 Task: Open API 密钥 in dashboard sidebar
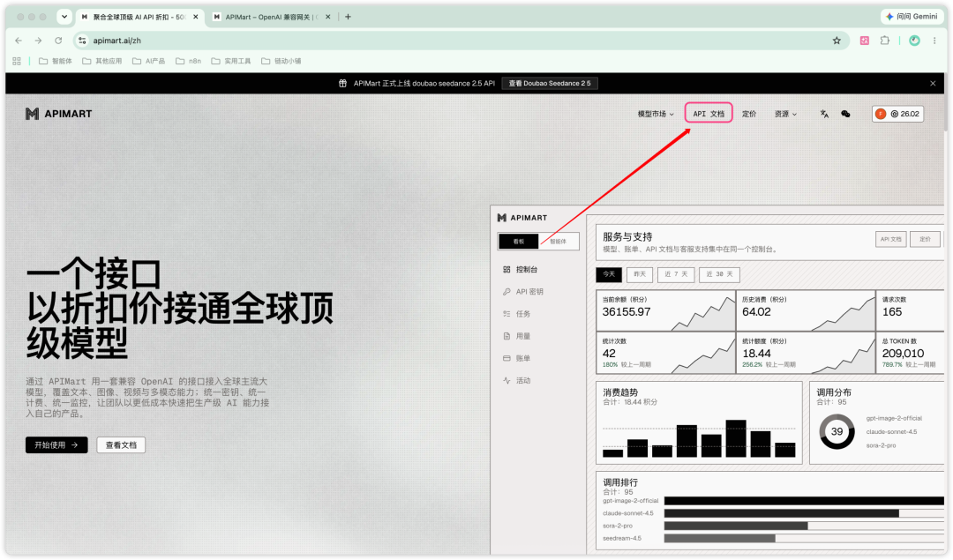click(522, 292)
